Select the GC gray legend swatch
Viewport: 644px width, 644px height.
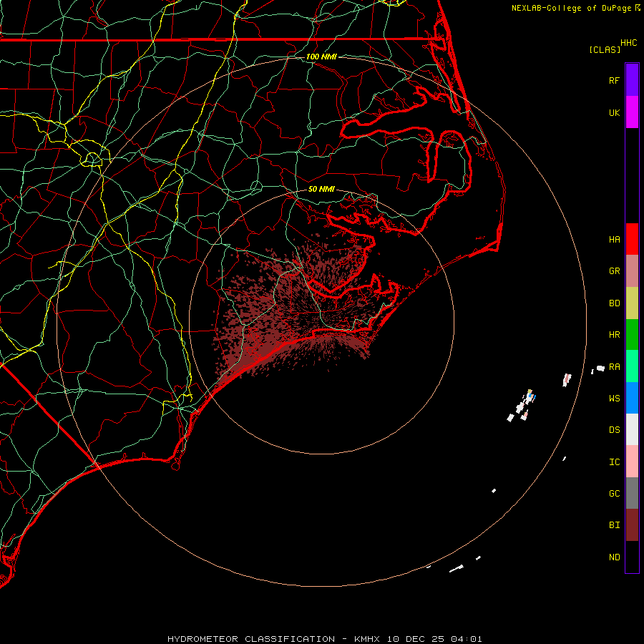(632, 493)
